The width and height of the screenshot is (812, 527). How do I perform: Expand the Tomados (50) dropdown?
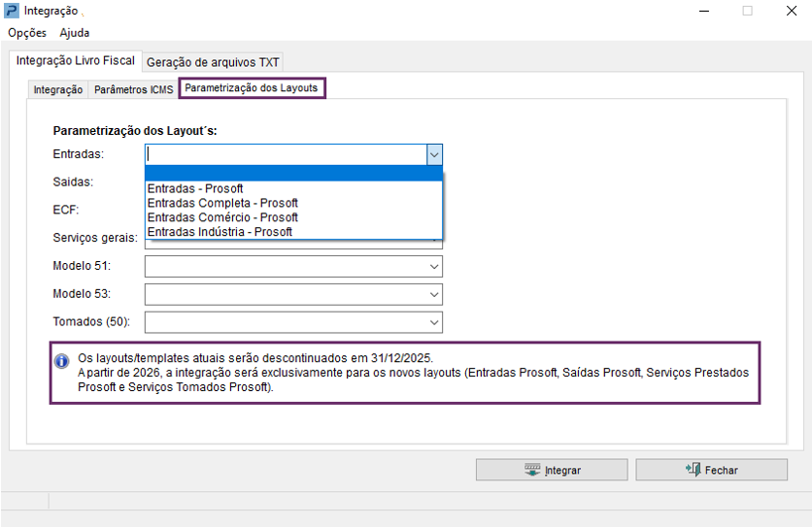434,322
